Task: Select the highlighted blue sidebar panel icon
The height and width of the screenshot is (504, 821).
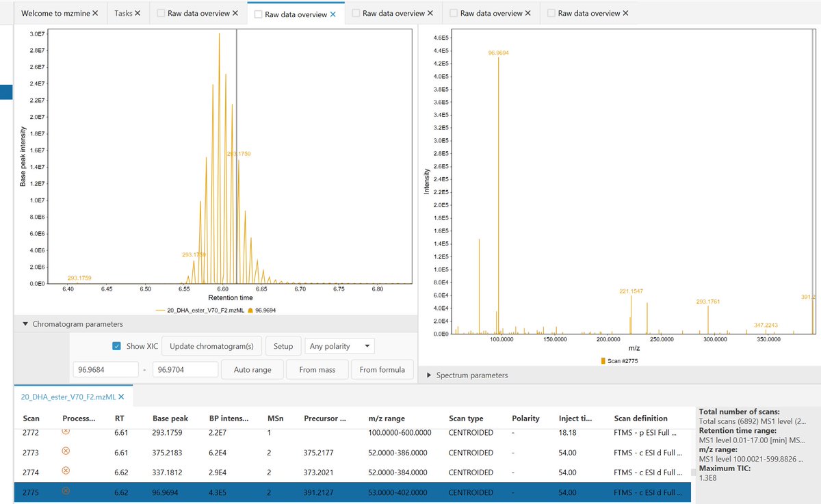Action: pos(5,92)
